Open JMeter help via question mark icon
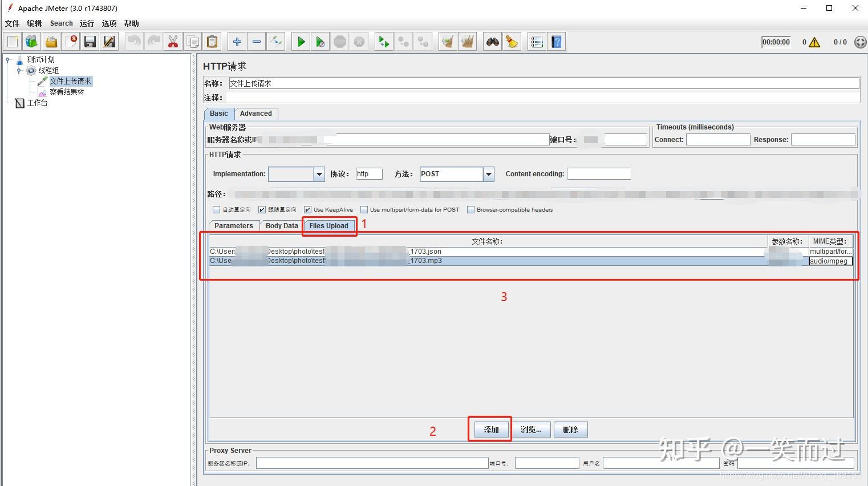868x486 pixels. (556, 41)
